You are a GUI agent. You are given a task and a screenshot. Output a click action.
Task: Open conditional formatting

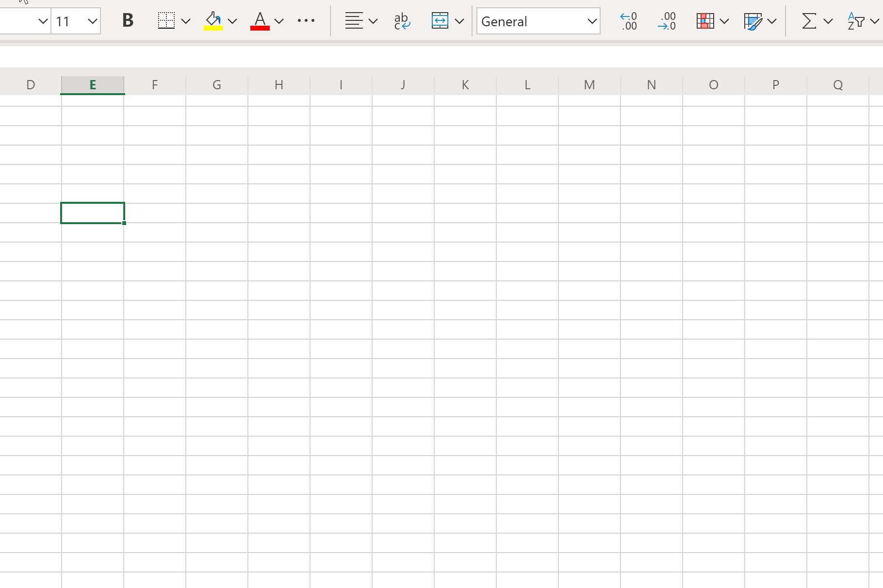705,21
